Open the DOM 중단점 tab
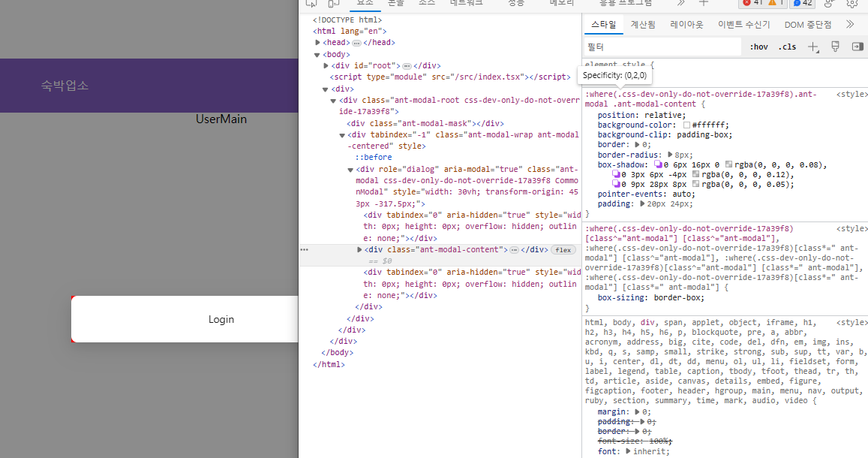868x458 pixels. pyautogui.click(x=808, y=25)
